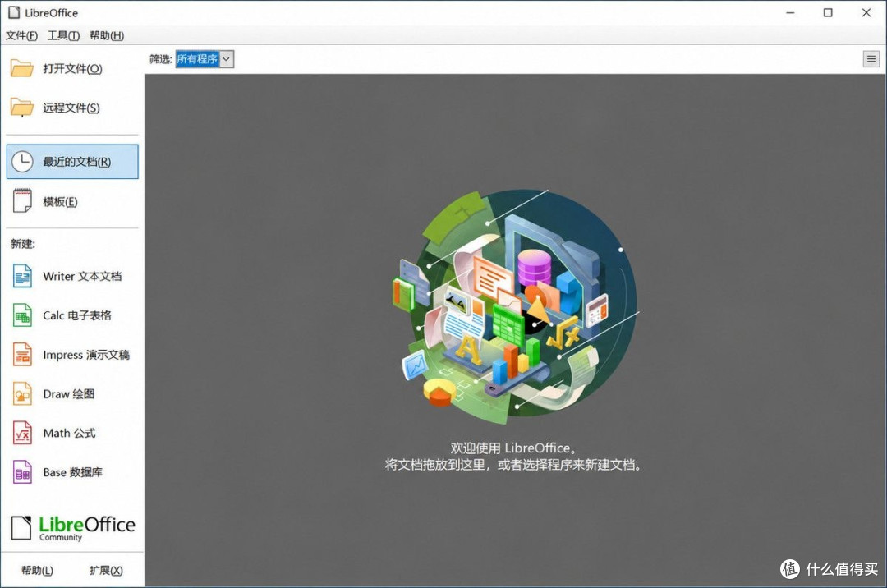This screenshot has width=887, height=588.
Task: Click the Math 公式 label
Action: pos(69,433)
